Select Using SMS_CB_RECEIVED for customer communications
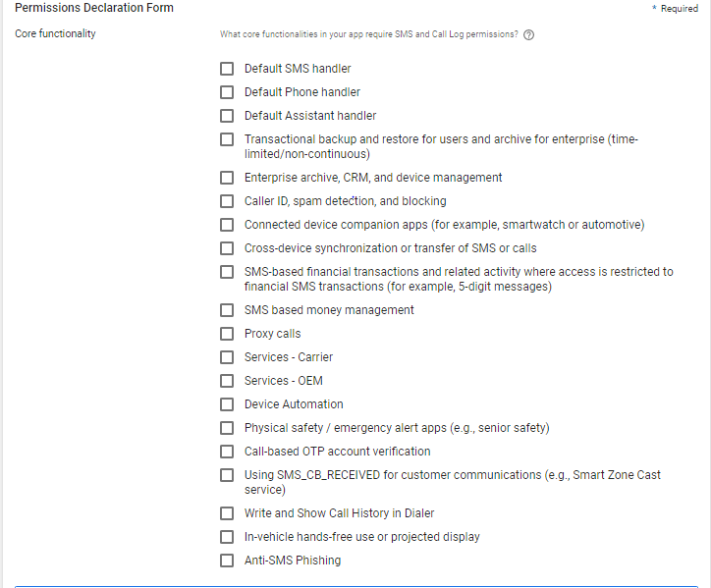 (227, 475)
